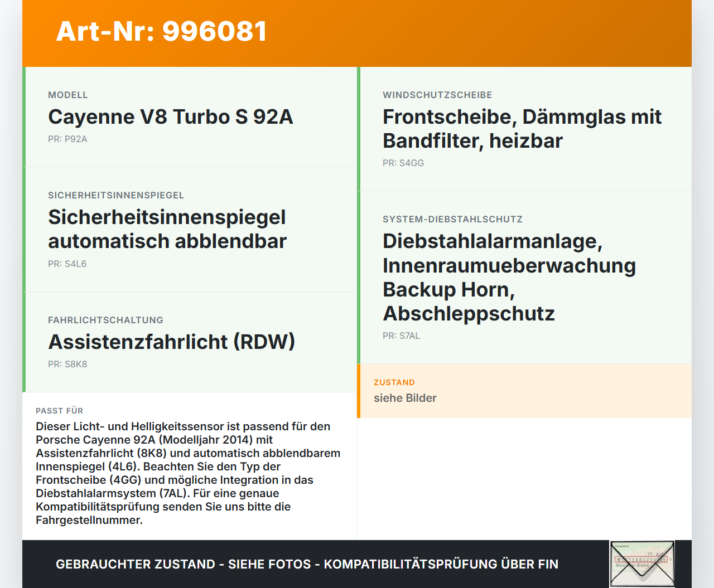This screenshot has height=588, width=714.
Task: Select the Diebstahlalarmanlage description text
Action: click(x=509, y=277)
